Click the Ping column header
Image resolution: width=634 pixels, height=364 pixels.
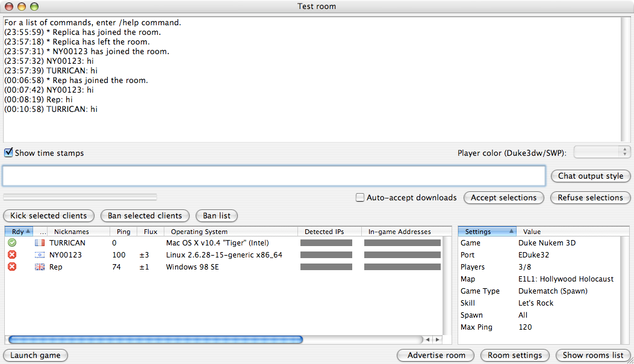(x=123, y=232)
